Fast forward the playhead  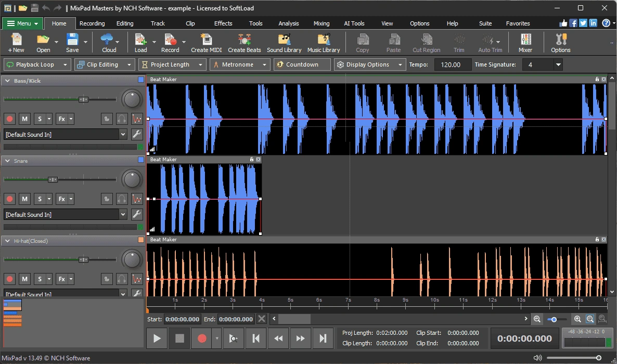click(x=300, y=339)
